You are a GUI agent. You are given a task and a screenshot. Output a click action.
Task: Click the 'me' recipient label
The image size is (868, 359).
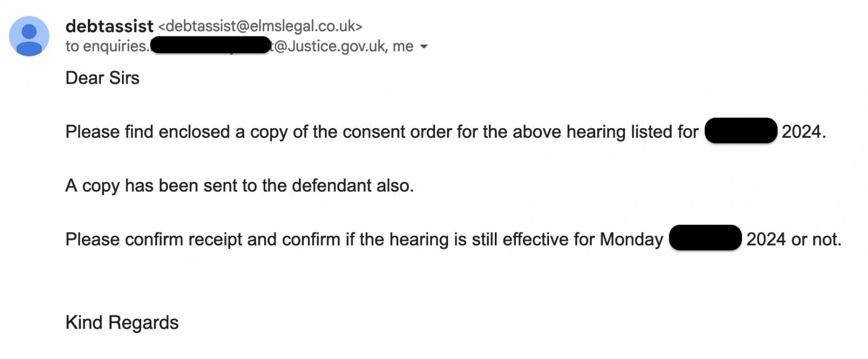(x=403, y=47)
